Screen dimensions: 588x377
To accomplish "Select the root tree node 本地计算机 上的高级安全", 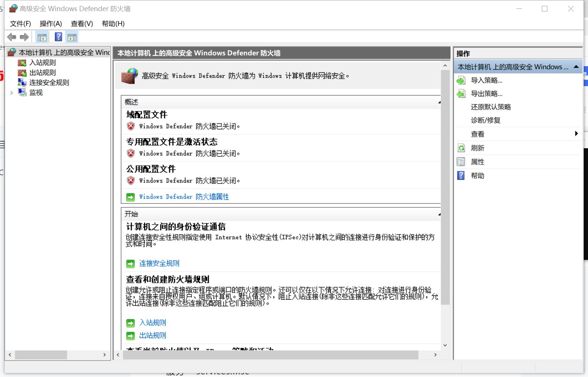I will click(x=64, y=52).
